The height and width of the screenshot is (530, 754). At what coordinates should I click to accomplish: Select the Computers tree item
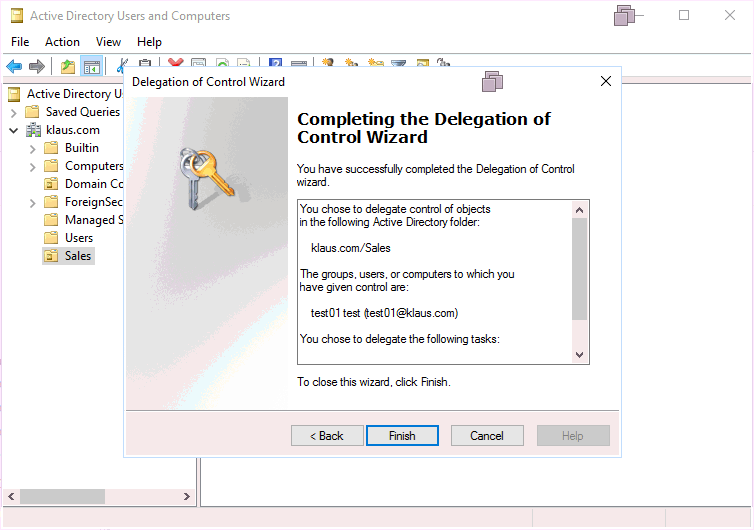94,166
